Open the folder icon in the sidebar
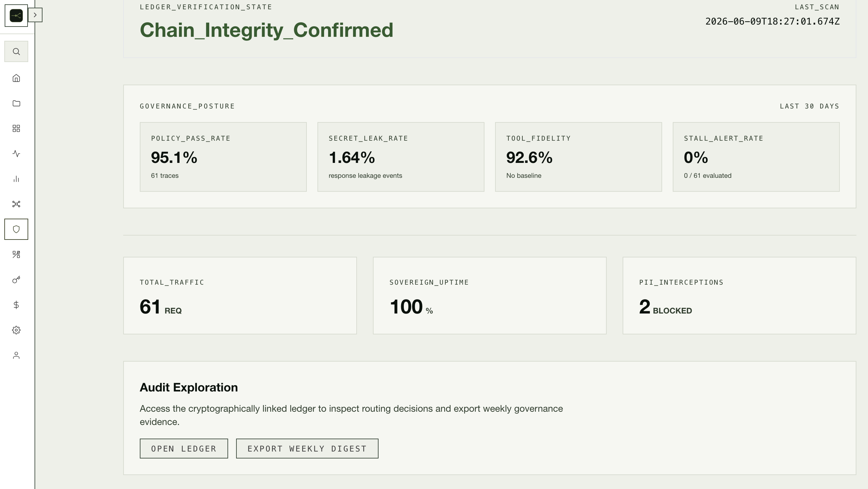 click(16, 103)
